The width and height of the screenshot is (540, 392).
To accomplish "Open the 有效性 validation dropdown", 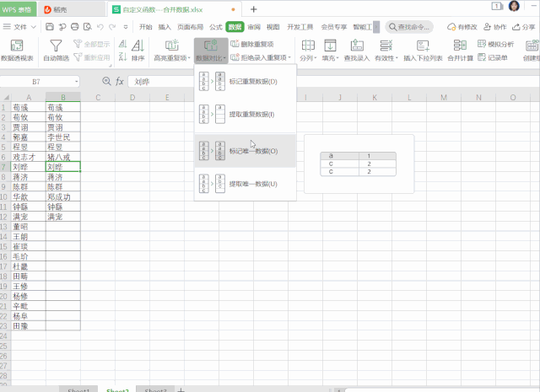I will click(x=386, y=51).
